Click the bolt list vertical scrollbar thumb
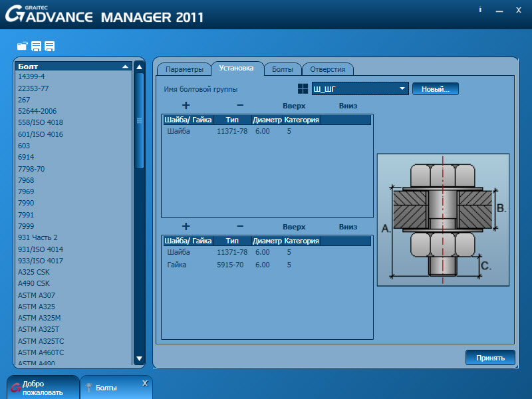 point(140,120)
